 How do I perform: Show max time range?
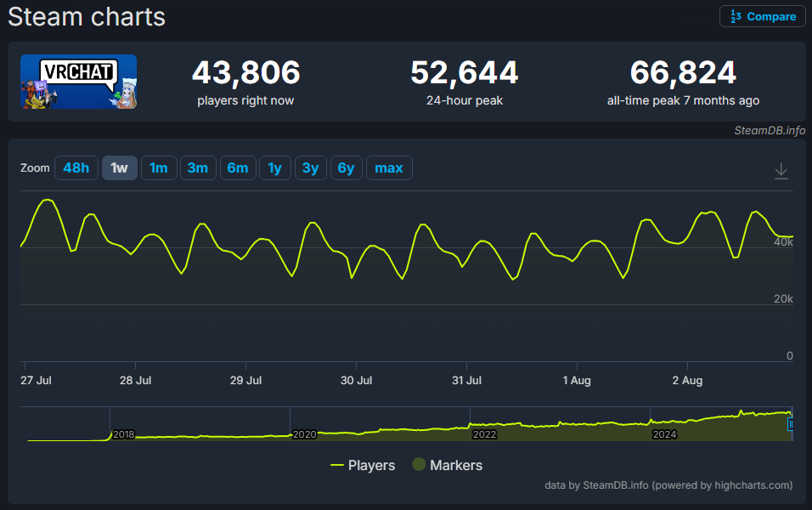(389, 167)
